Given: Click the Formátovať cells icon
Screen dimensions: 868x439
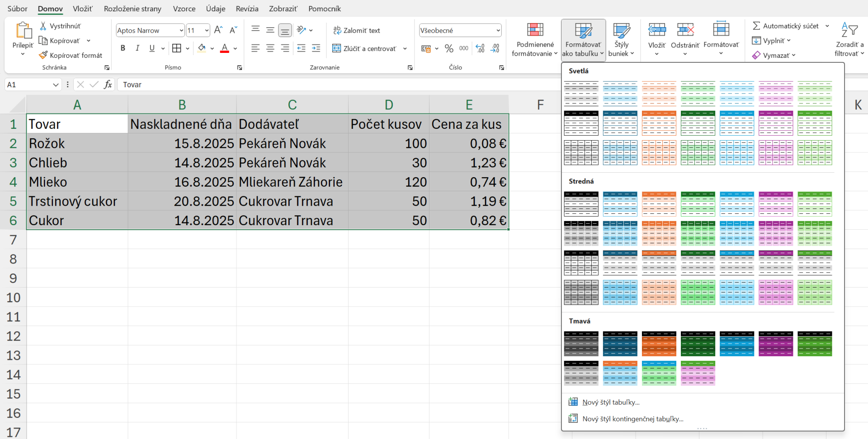Looking at the screenshot, I should point(721,29).
